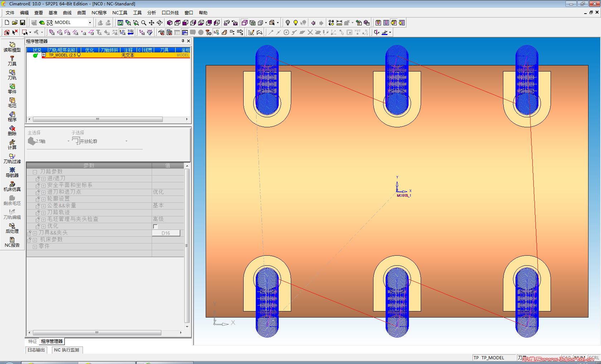
Task: Click the NC 执行监测 button
Action: tap(67, 350)
